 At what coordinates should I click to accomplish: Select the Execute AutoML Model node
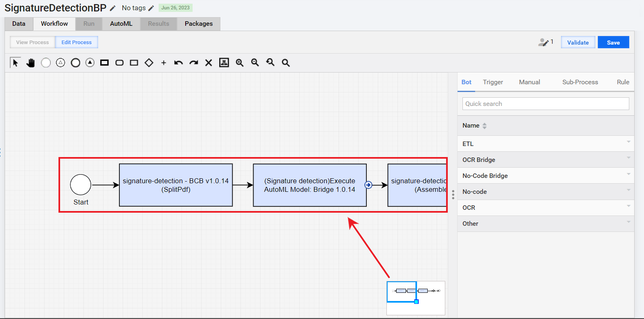pyautogui.click(x=310, y=185)
